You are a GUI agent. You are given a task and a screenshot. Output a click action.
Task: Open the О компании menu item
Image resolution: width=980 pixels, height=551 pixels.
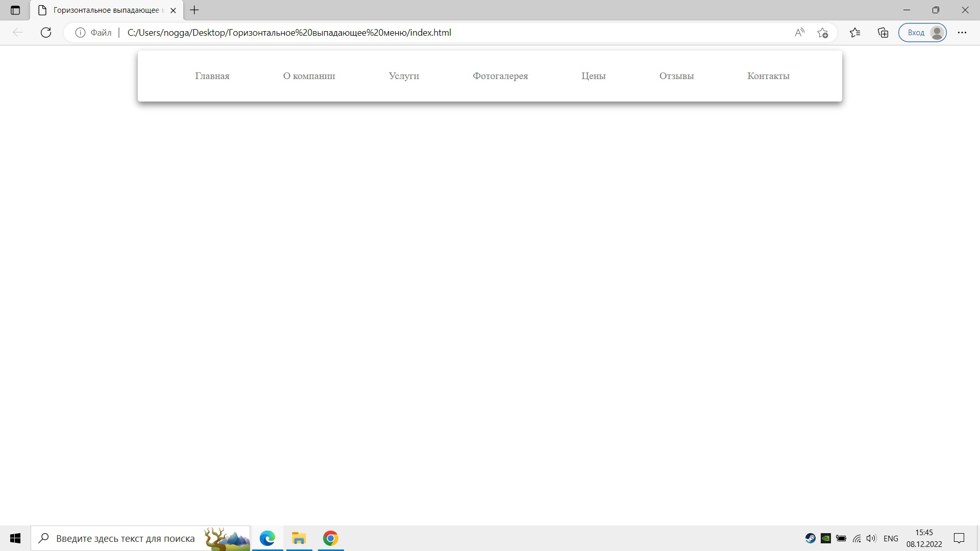click(309, 76)
